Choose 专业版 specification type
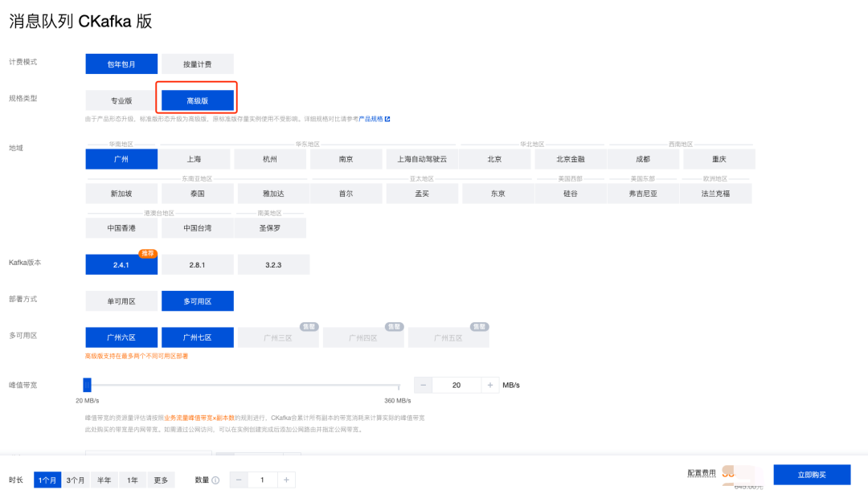 121,100
